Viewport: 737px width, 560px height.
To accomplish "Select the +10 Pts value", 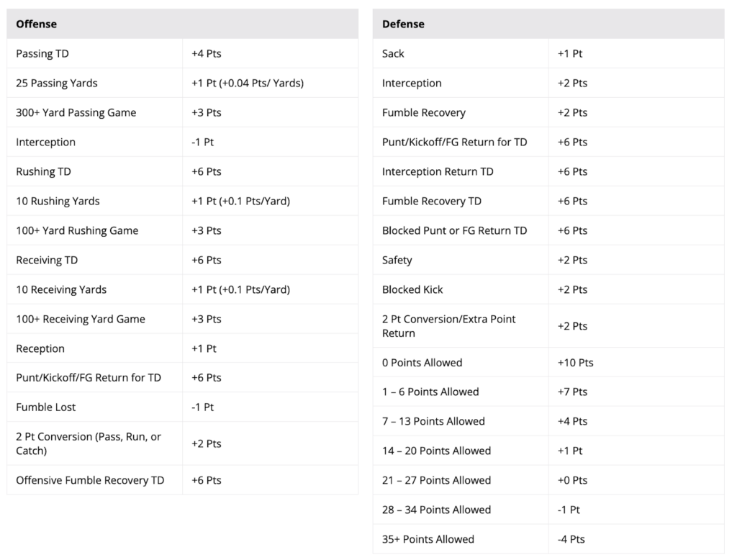I will pyautogui.click(x=575, y=363).
